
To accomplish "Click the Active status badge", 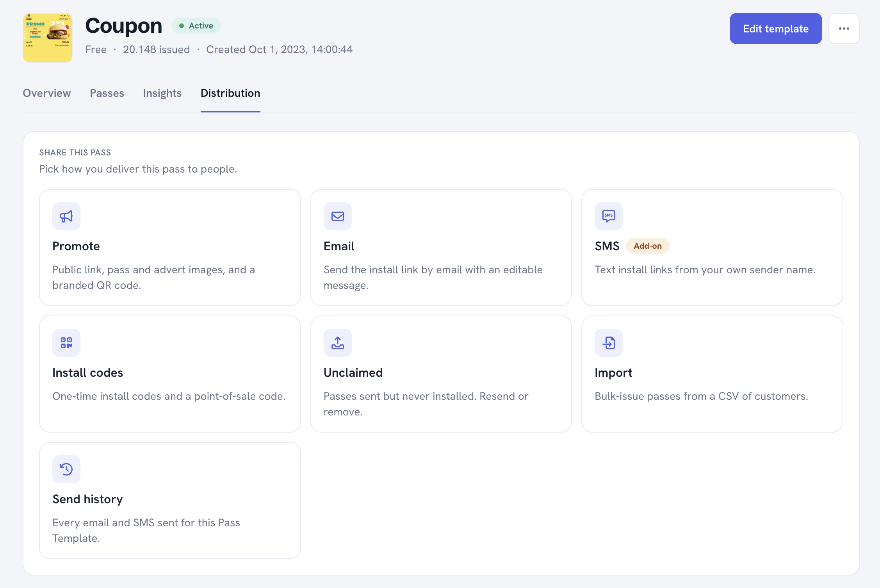I will click(x=196, y=26).
